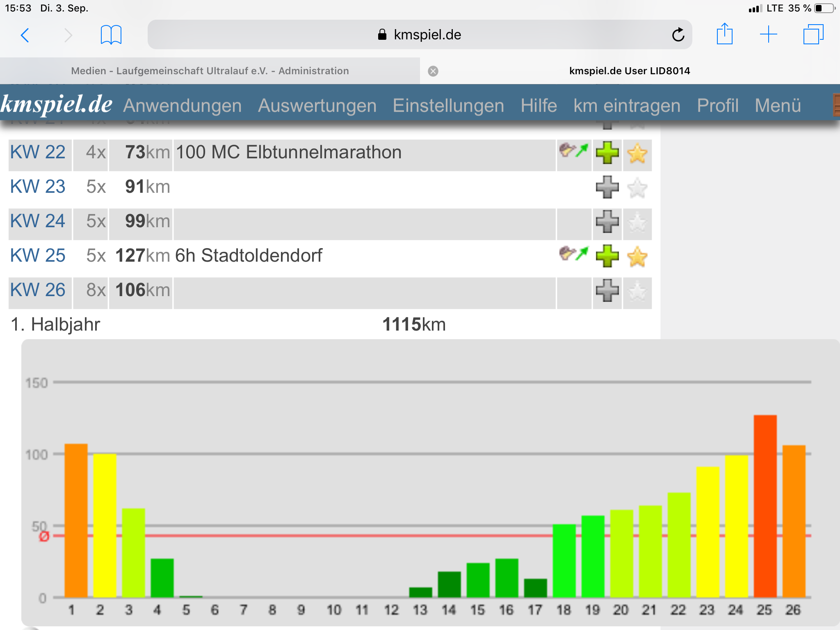This screenshot has width=840, height=630.
Task: Click the gray plus for KW 23
Action: tap(607, 187)
